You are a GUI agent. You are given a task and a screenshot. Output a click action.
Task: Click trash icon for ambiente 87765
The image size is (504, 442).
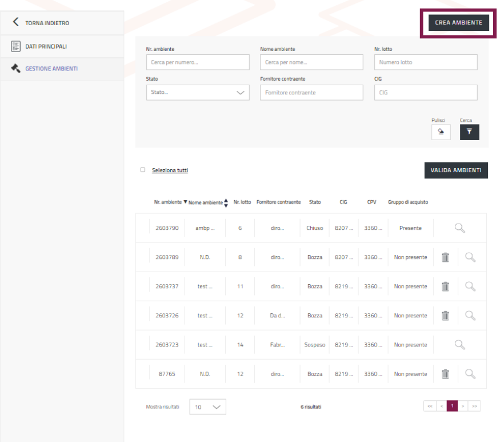[x=446, y=374]
